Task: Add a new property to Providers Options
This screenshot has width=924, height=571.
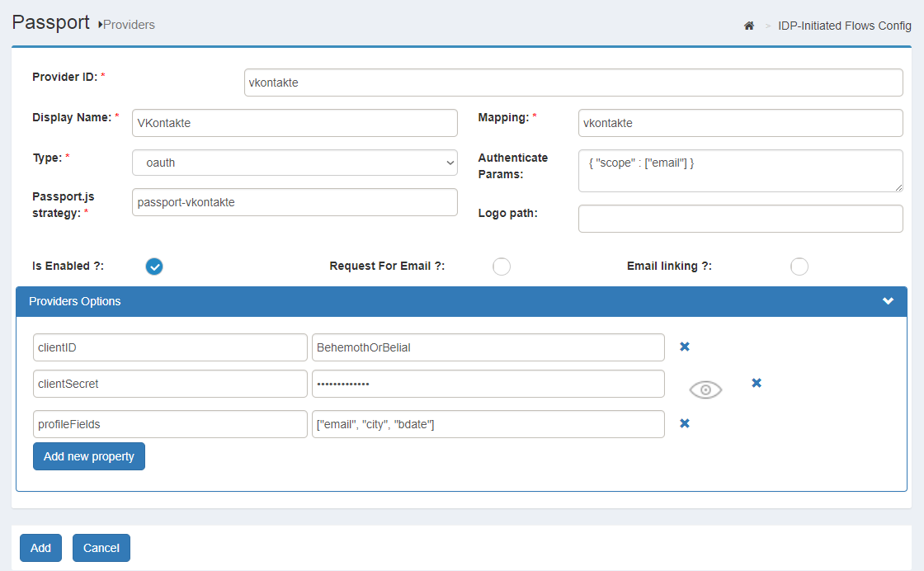Action: [88, 455]
